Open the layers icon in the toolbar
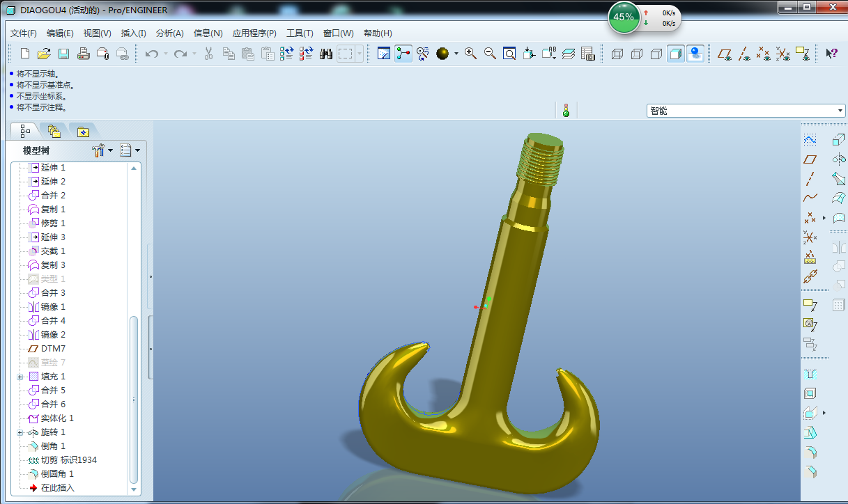The width and height of the screenshot is (848, 504). [x=569, y=54]
